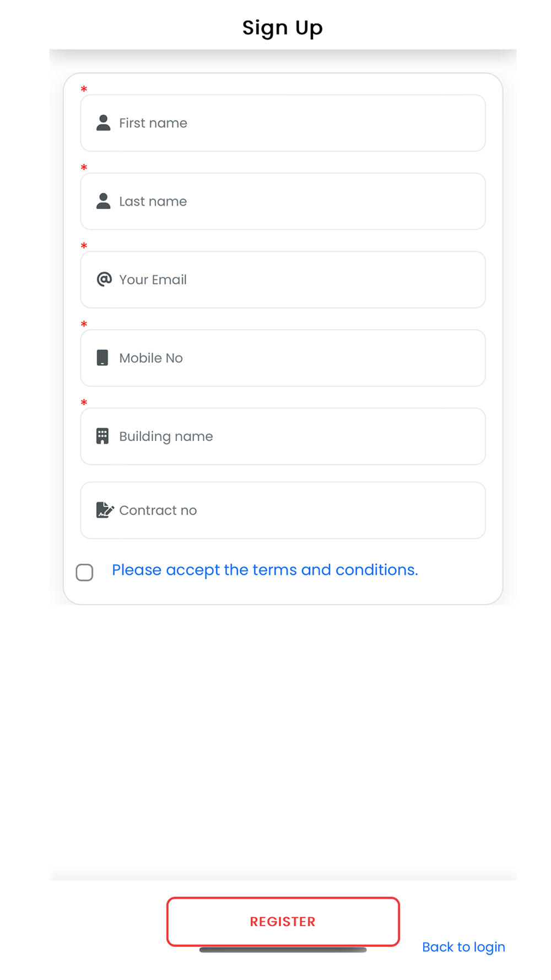Tick the terms and conditions checkbox
The image size is (551, 980).
click(x=85, y=572)
